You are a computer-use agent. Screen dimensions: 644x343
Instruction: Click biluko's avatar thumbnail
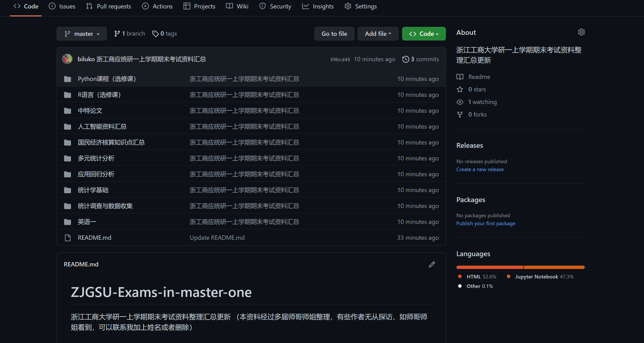point(67,59)
